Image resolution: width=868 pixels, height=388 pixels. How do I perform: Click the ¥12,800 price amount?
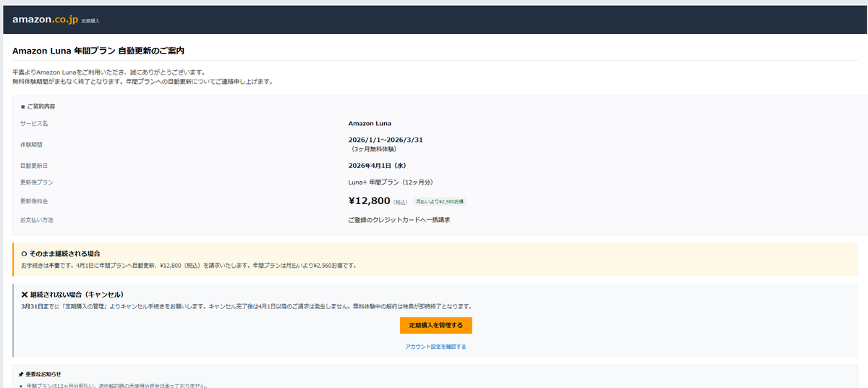click(370, 201)
